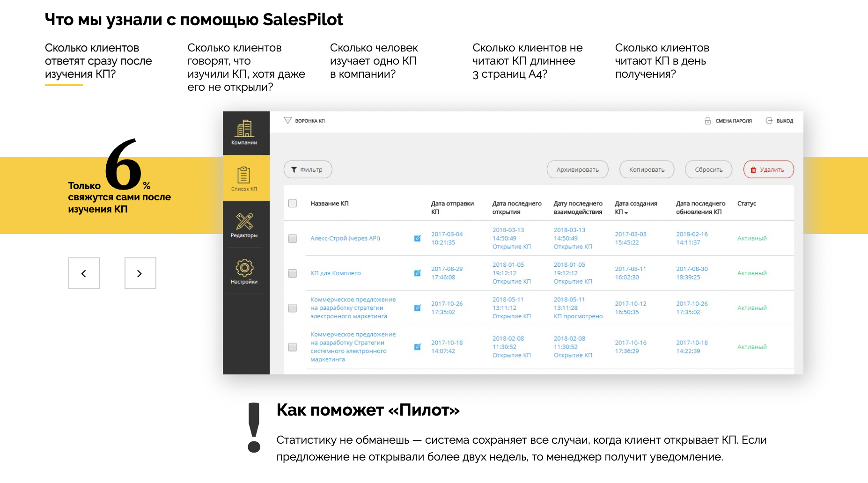The height and width of the screenshot is (483, 868).
Task: Click update date 2017-10-18 14:22:39
Action: click(x=692, y=347)
